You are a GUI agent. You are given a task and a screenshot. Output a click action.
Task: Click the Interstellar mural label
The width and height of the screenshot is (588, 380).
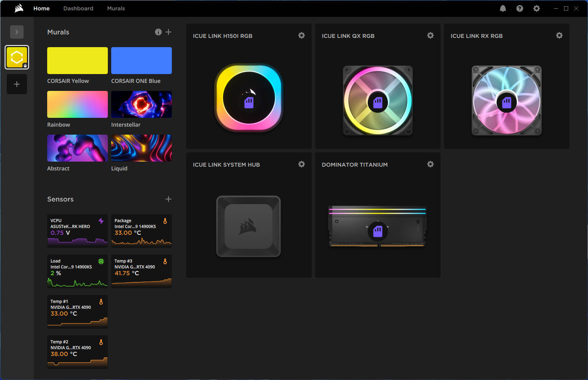pyautogui.click(x=126, y=125)
